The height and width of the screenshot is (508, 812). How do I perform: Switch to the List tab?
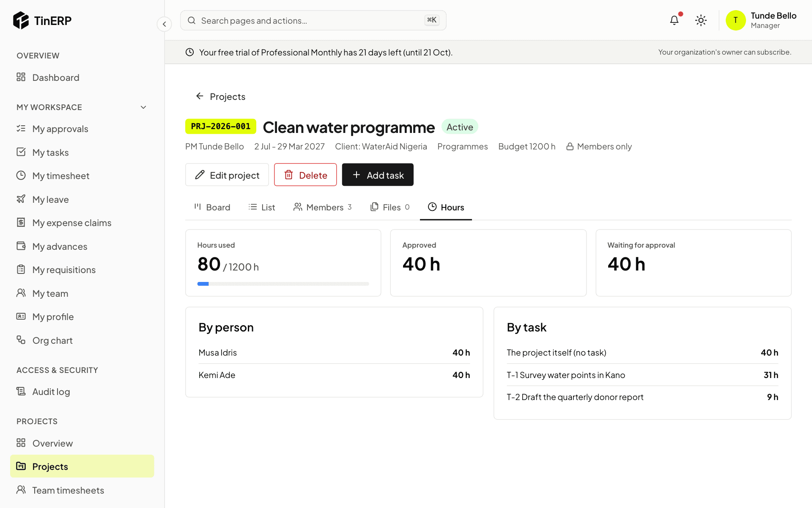262,207
